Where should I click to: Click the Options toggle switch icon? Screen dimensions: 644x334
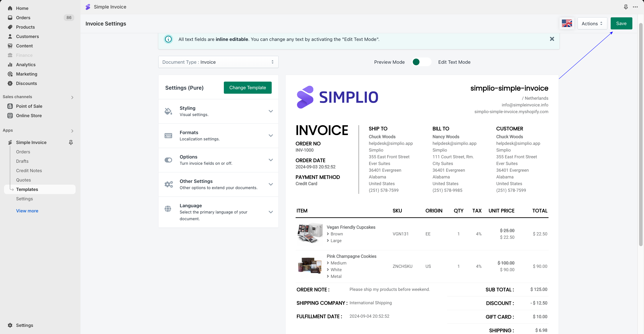pyautogui.click(x=168, y=160)
